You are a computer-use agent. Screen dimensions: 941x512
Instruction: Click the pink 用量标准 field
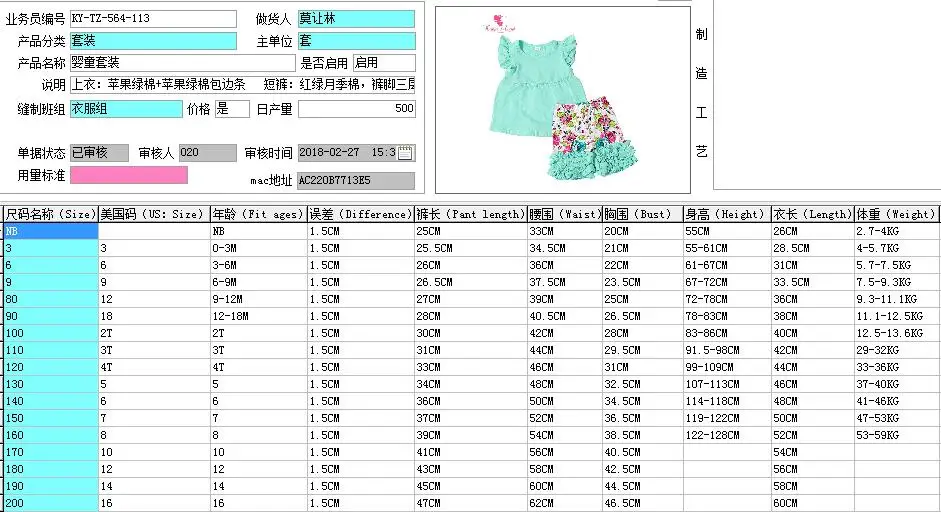129,175
